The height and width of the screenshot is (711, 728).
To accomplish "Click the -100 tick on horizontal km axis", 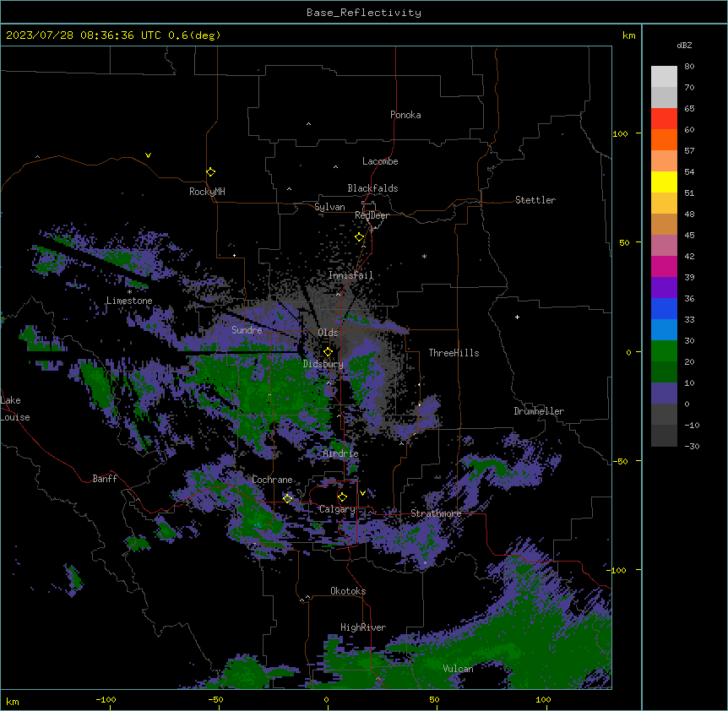I will [x=106, y=699].
